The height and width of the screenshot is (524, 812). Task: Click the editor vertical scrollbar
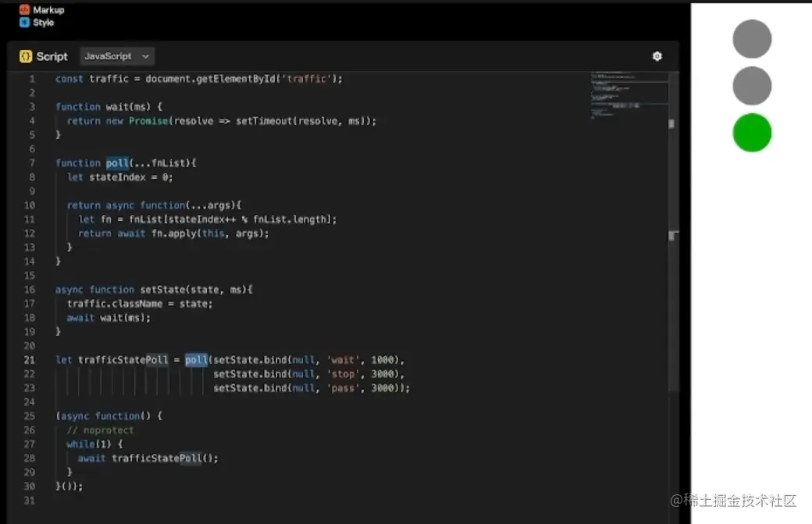pos(672,233)
